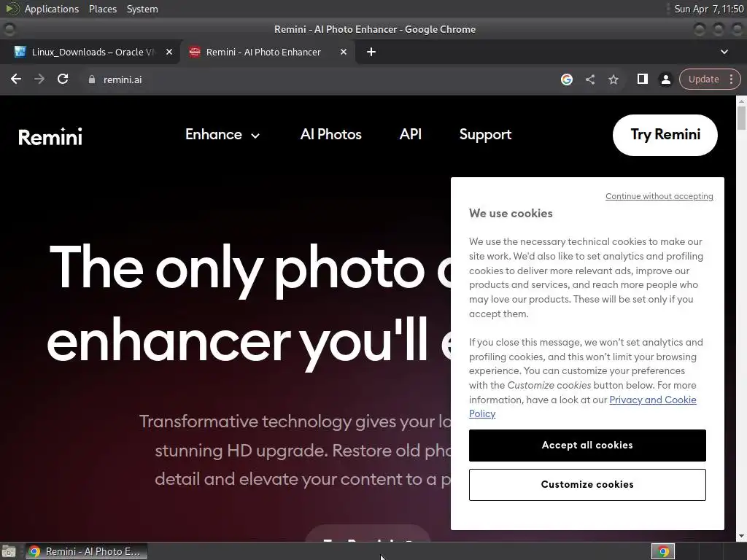Open the Applications menu
The height and width of the screenshot is (560, 747).
52,9
